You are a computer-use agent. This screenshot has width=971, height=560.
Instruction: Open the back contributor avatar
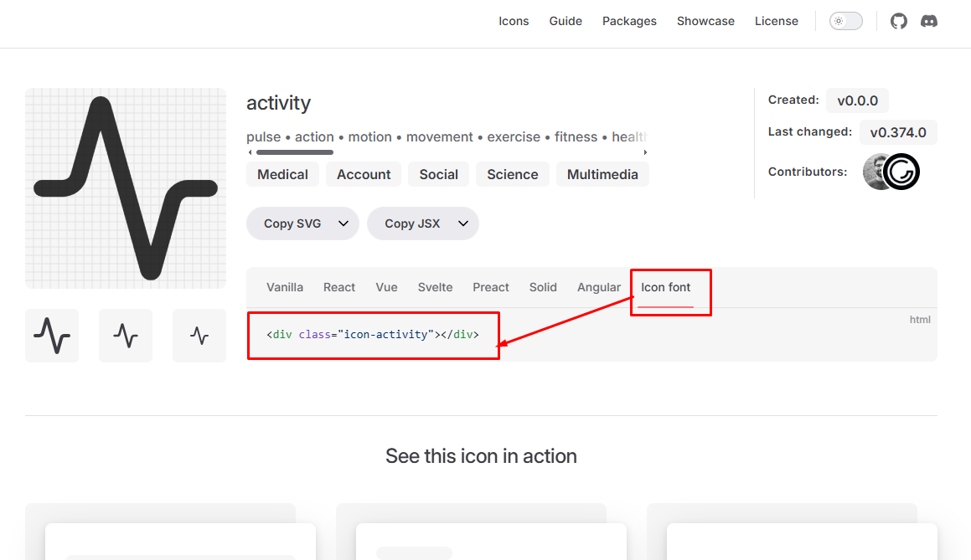(x=875, y=171)
